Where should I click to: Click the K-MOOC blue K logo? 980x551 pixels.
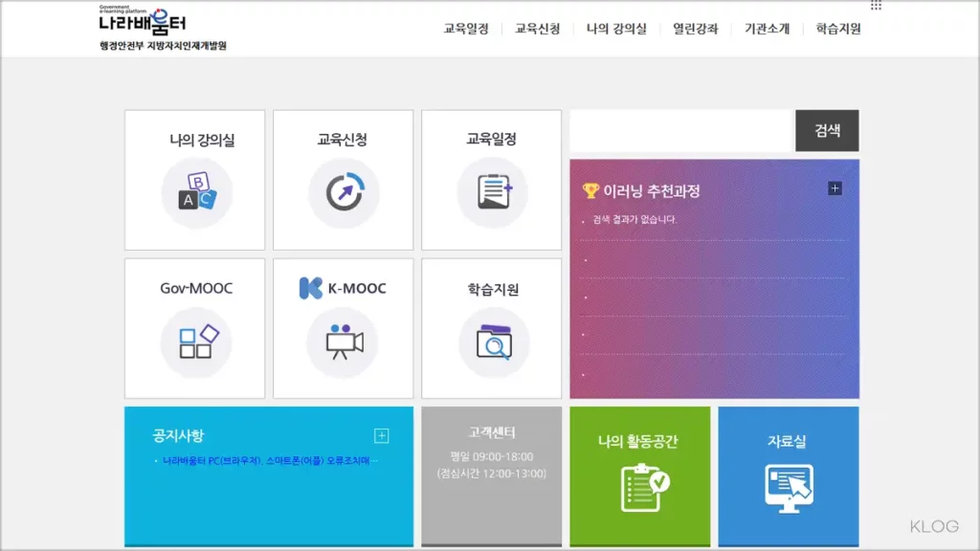click(x=311, y=288)
